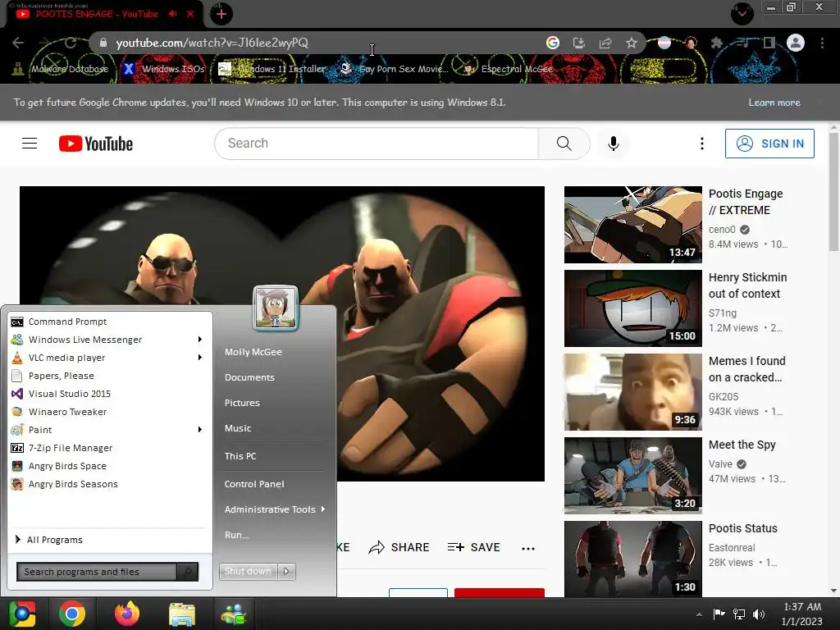Click the search magnifier button
Image resolution: width=840 pixels, height=630 pixels.
pyautogui.click(x=564, y=144)
